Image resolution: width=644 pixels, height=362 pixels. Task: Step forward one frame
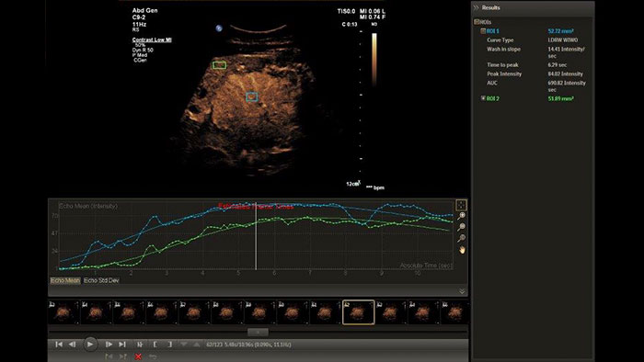[109, 345]
